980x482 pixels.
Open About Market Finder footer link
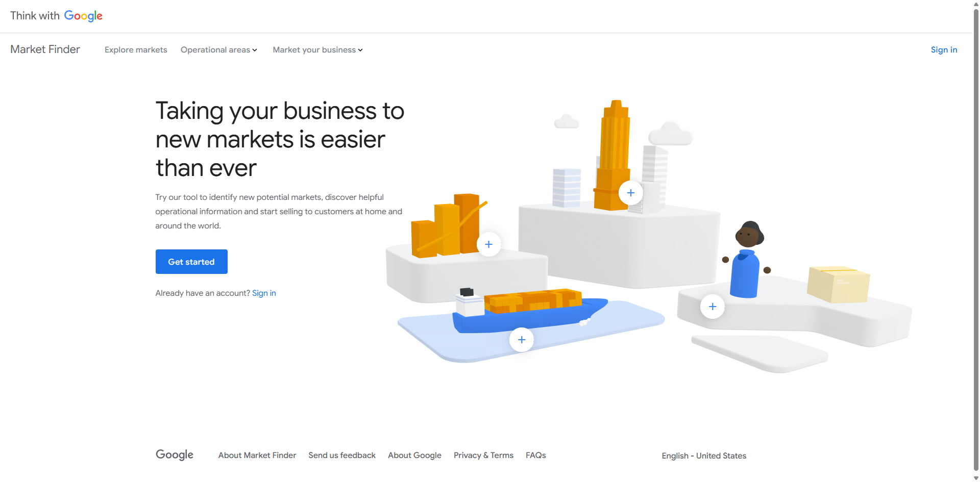[x=257, y=455]
